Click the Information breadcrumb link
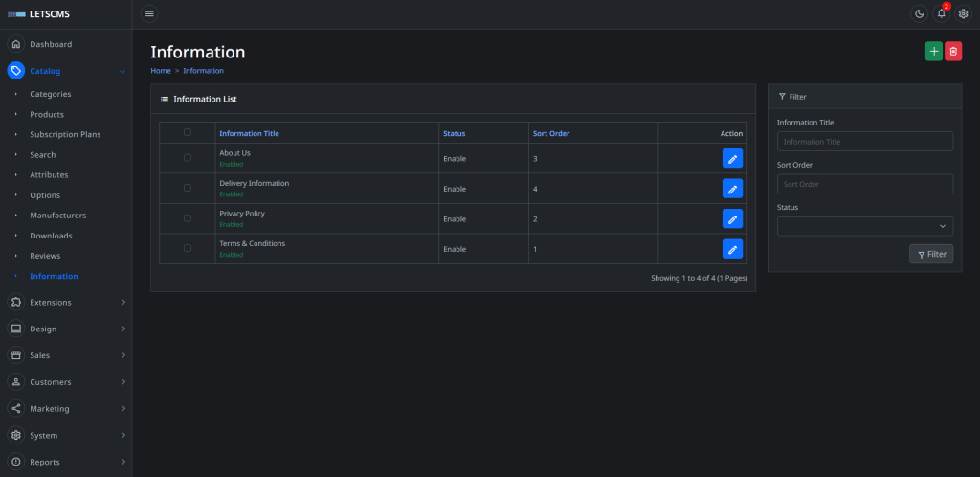Screen dimensions: 980x477 203,71
